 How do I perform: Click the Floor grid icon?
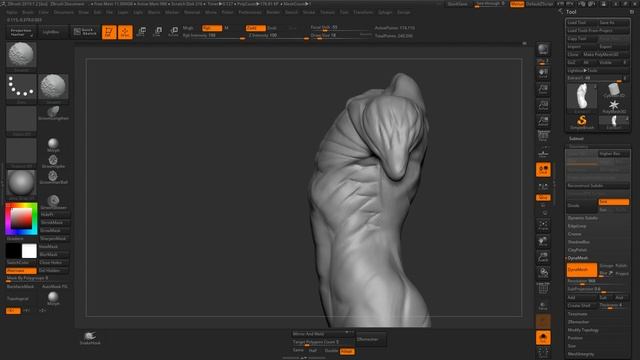[x=543, y=153]
